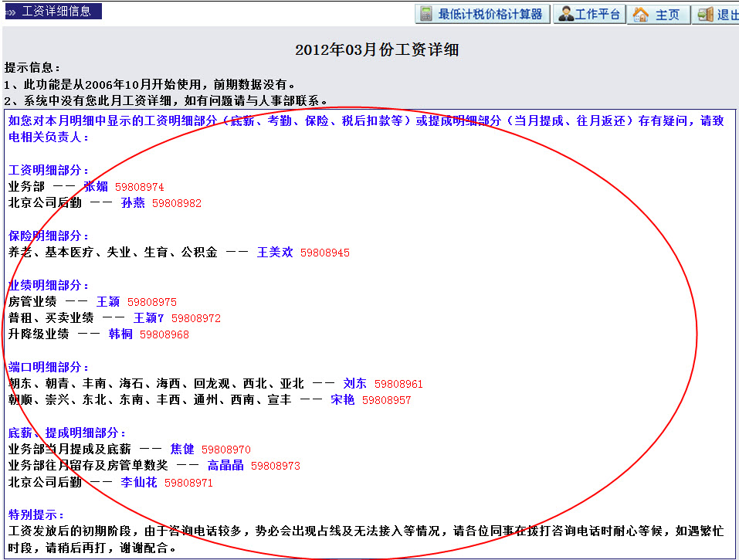Click the 提示信息 label
The image size is (739, 560).
[32, 67]
